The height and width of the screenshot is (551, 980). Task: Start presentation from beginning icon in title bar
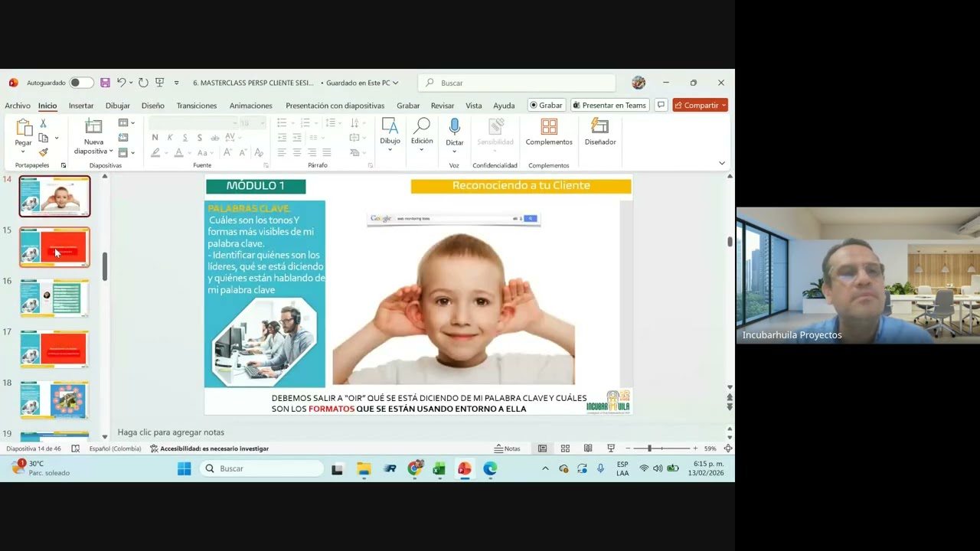[x=159, y=83]
